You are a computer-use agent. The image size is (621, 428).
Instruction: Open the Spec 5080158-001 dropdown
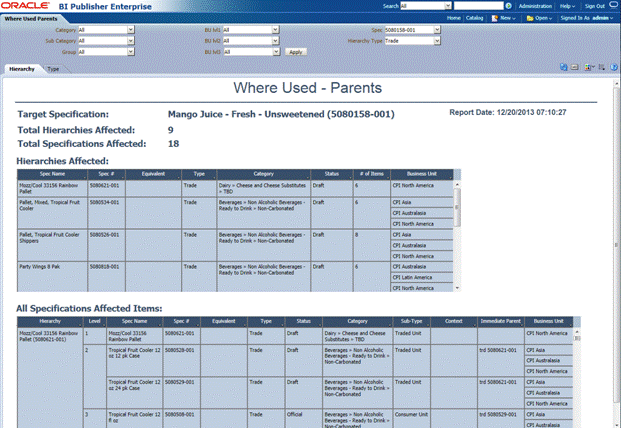437,30
